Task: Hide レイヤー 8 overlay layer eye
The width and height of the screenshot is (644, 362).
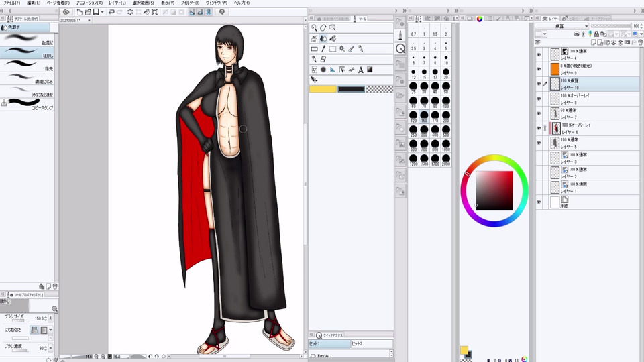Action: [x=539, y=99]
